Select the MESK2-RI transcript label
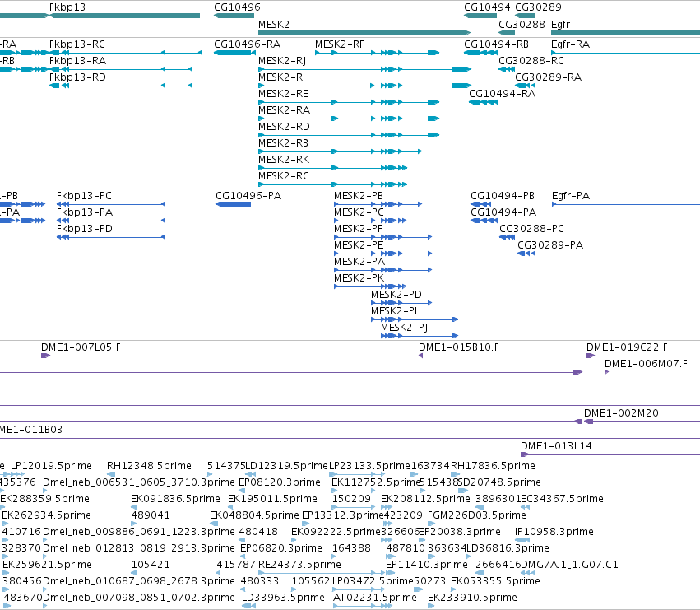 pos(281,77)
